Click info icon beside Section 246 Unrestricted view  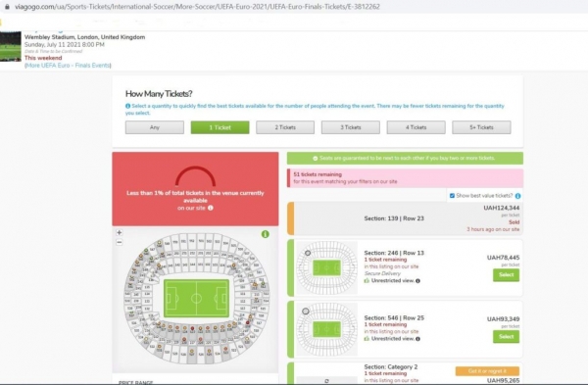417,281
